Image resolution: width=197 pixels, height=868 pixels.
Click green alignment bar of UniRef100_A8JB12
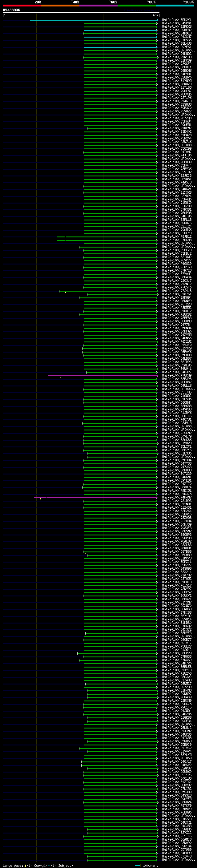tap(107, 237)
